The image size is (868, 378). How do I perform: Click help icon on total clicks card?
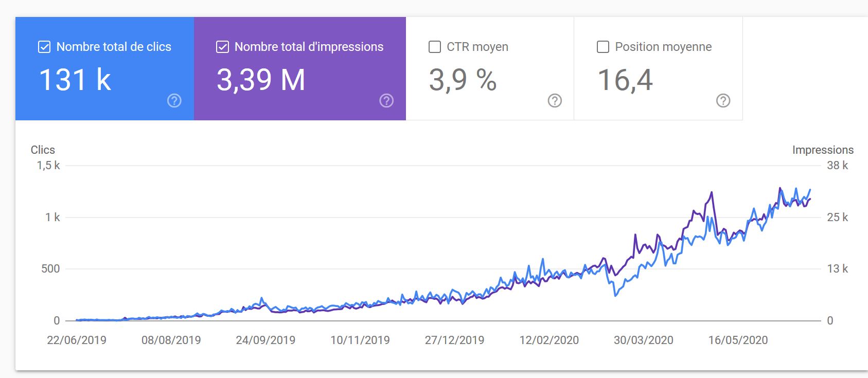tap(174, 101)
